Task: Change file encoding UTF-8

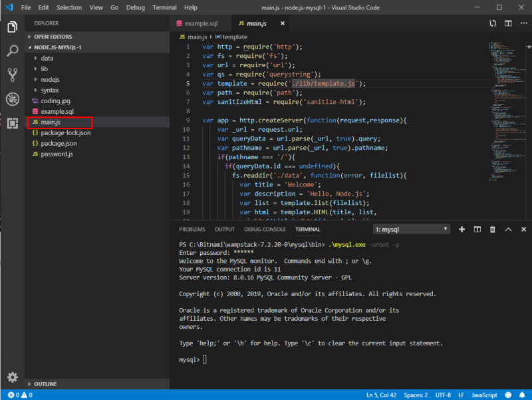Action: pos(443,395)
